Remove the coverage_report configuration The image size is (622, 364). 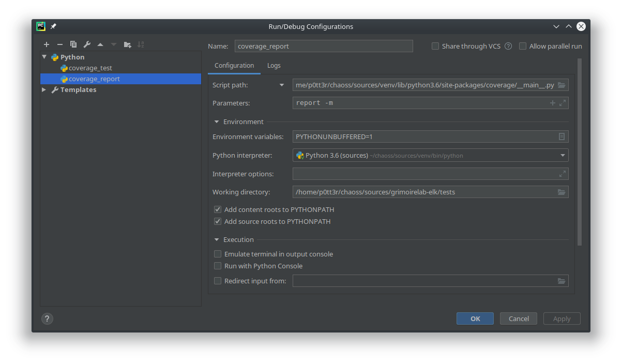click(x=59, y=44)
